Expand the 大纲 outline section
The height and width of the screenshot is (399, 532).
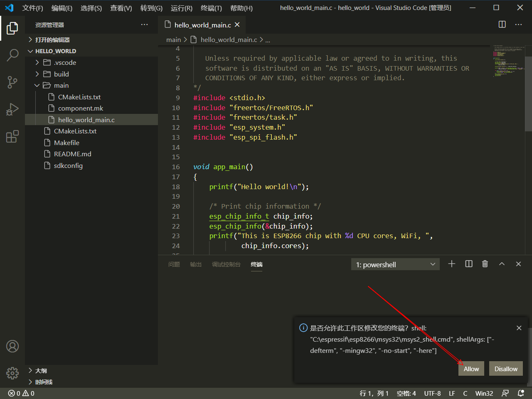[91, 370]
